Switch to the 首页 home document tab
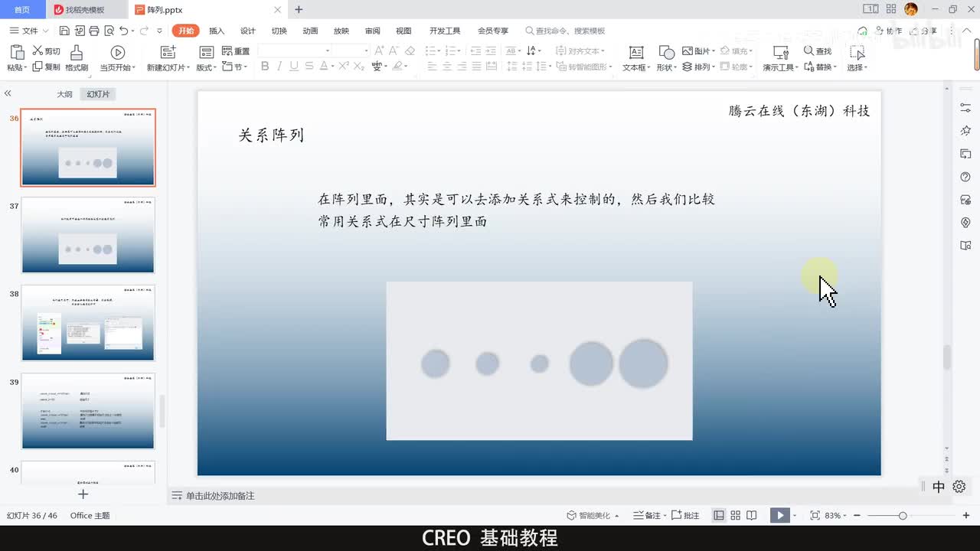Image resolution: width=980 pixels, height=551 pixels. [x=23, y=10]
